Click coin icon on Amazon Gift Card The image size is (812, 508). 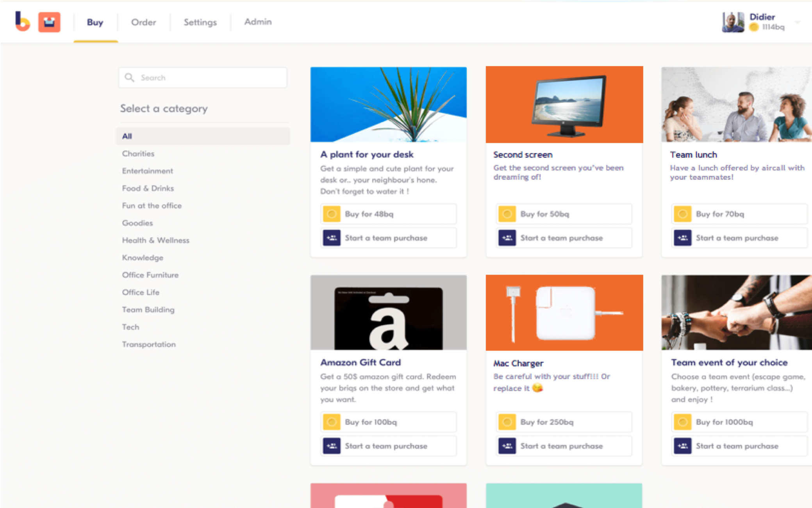[332, 422]
